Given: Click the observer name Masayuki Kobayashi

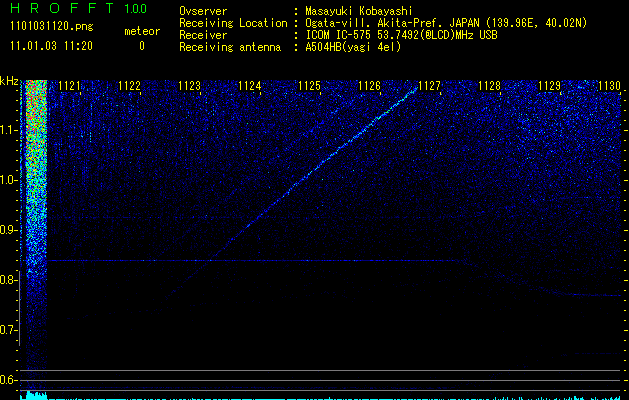Looking at the screenshot, I should pyautogui.click(x=358, y=11).
